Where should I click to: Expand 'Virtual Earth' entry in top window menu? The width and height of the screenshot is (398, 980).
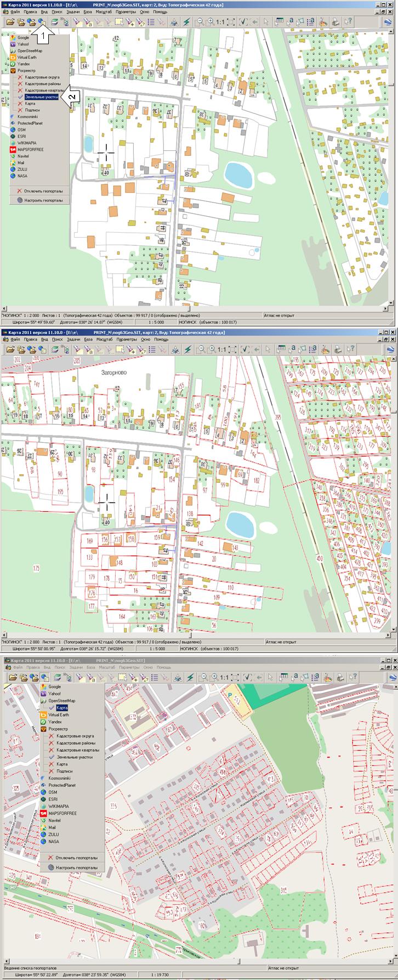coord(27,57)
